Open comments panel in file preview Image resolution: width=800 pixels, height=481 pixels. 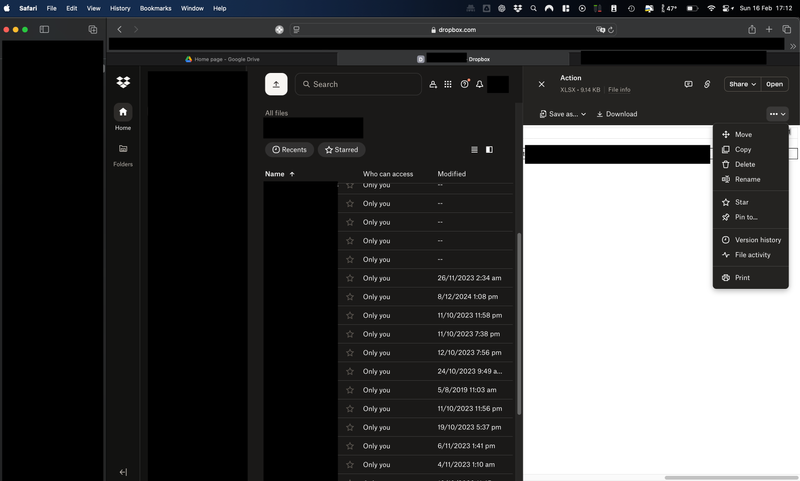688,84
